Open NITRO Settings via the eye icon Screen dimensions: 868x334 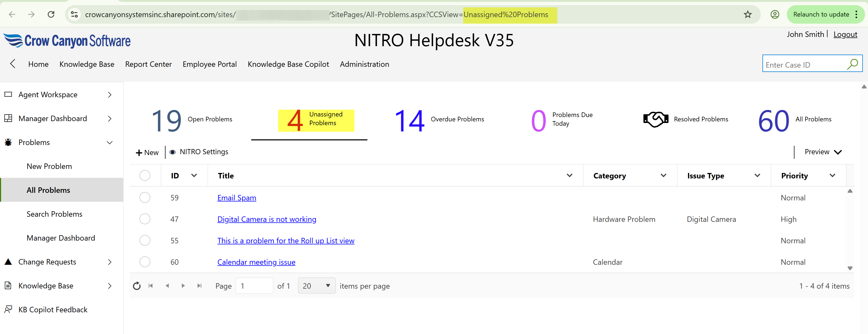coord(173,152)
